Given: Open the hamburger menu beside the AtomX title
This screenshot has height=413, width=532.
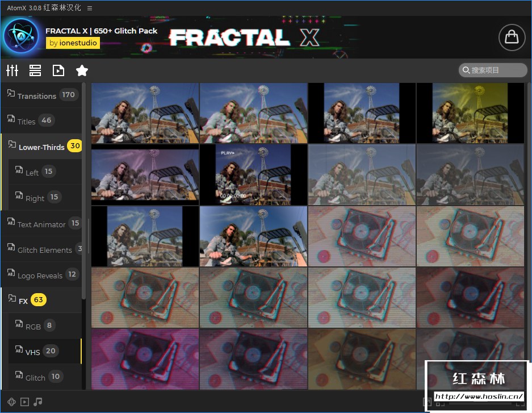Looking at the screenshot, I should [x=90, y=8].
